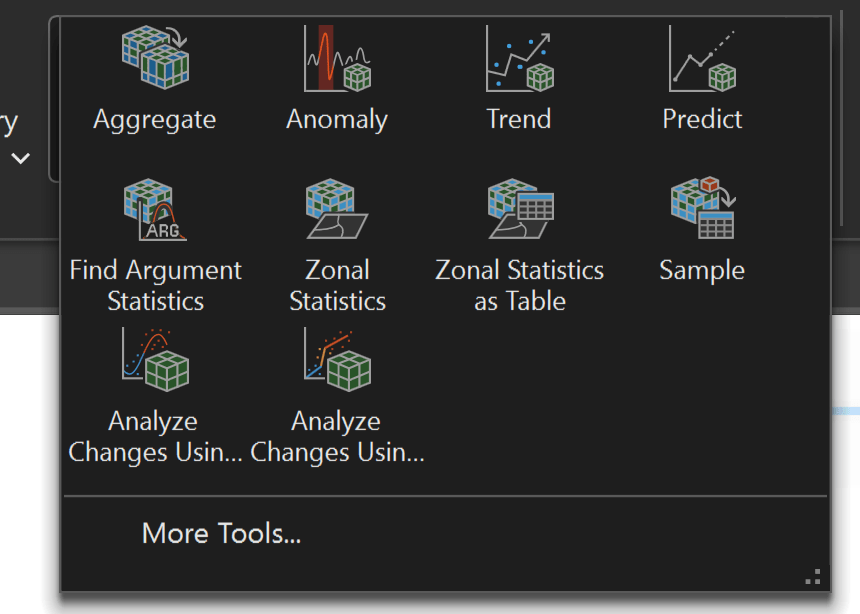Pick the Anomaly text label
This screenshot has width=860, height=614.
337,120
